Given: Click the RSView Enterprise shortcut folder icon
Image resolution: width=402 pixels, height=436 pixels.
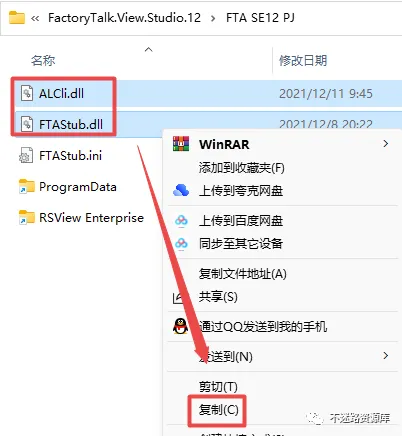Looking at the screenshot, I should [27, 217].
